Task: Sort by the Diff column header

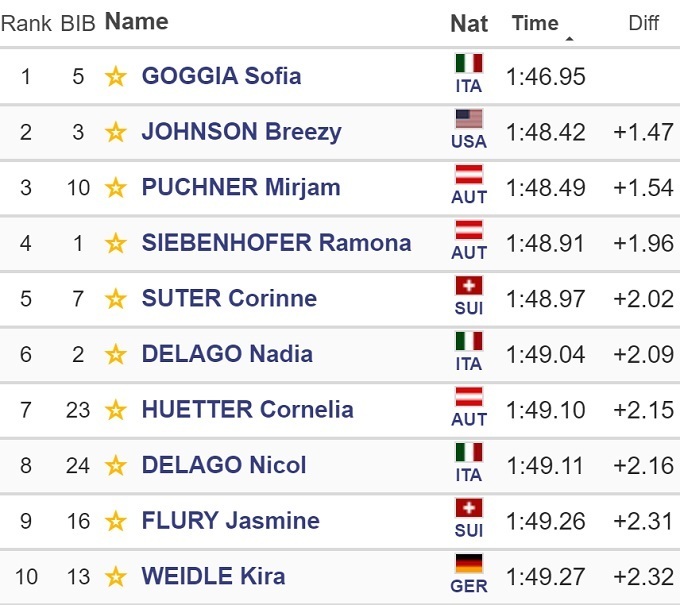Action: (644, 23)
